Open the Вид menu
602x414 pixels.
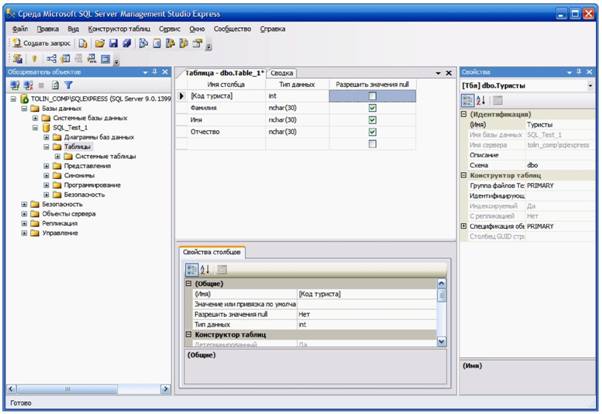tap(73, 29)
